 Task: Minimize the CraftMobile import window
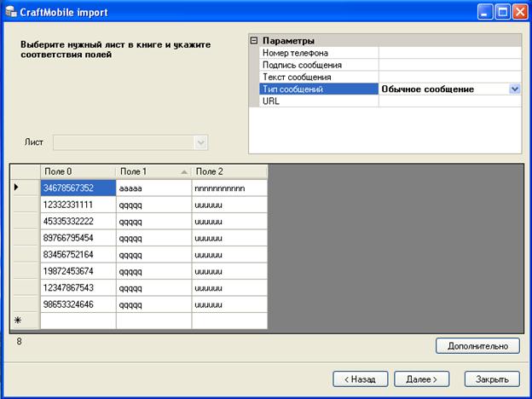pyautogui.click(x=485, y=12)
